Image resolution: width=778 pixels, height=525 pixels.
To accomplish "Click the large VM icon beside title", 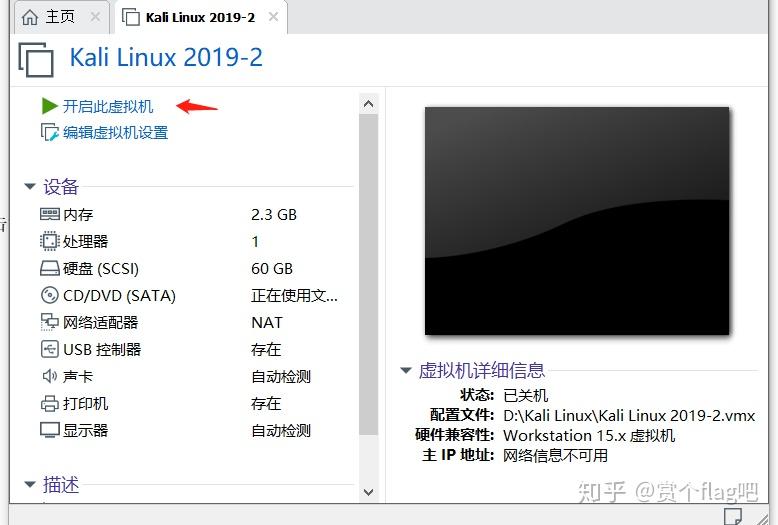I will coord(36,60).
